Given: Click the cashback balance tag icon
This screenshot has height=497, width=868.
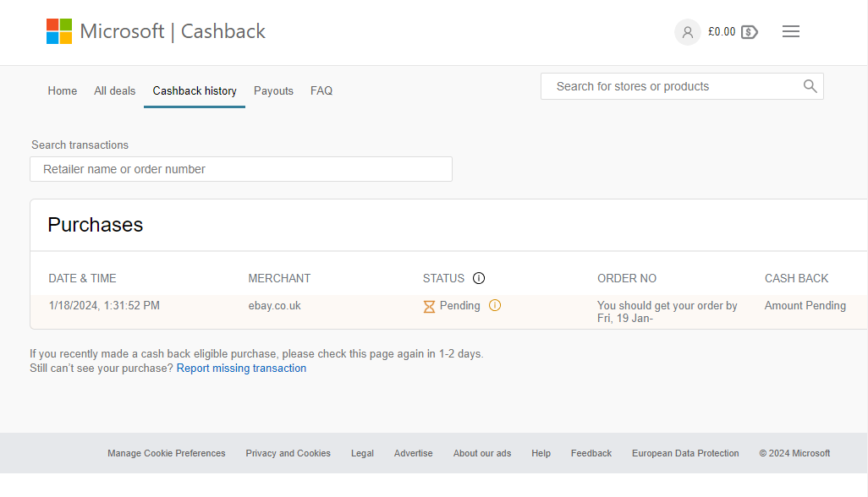Looking at the screenshot, I should (x=750, y=32).
